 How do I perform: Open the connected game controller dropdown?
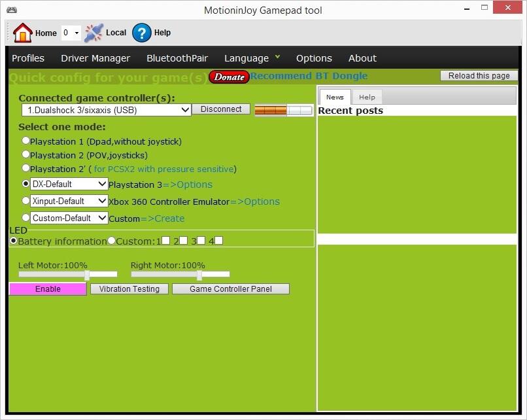click(x=106, y=110)
